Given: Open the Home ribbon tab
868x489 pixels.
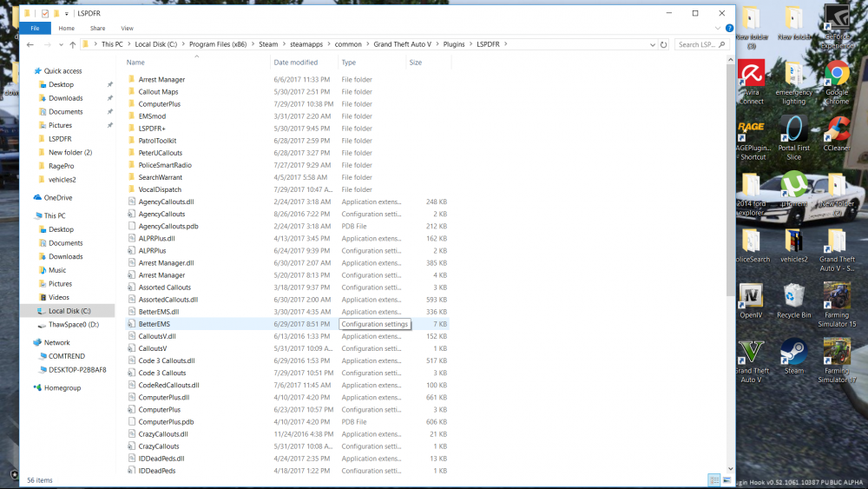Looking at the screenshot, I should pos(67,29).
